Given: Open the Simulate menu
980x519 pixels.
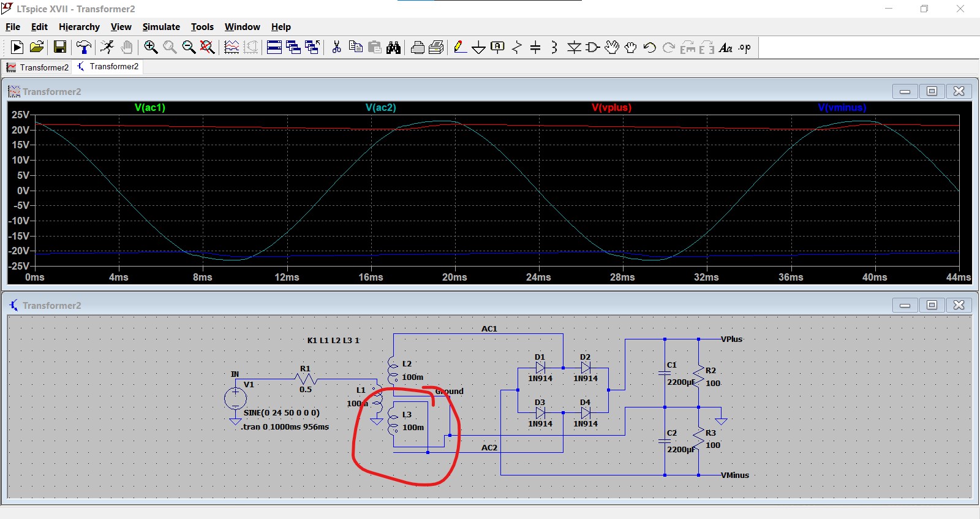Looking at the screenshot, I should pyautogui.click(x=161, y=27).
